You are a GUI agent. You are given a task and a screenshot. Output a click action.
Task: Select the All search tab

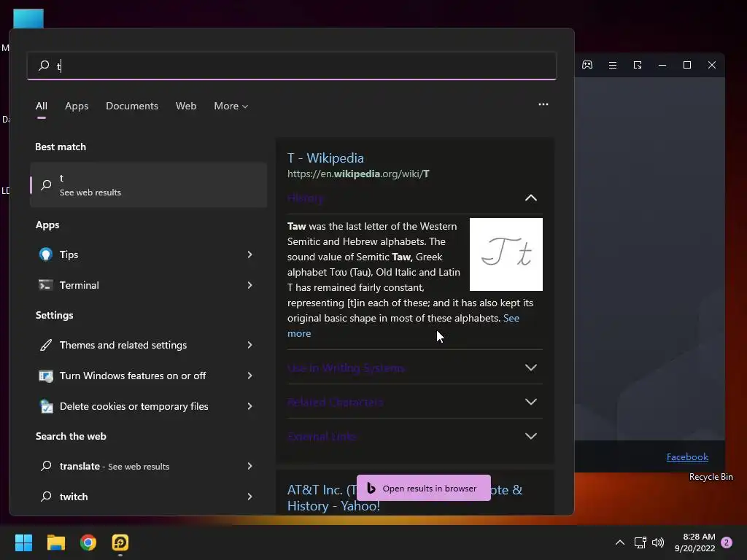coord(42,106)
